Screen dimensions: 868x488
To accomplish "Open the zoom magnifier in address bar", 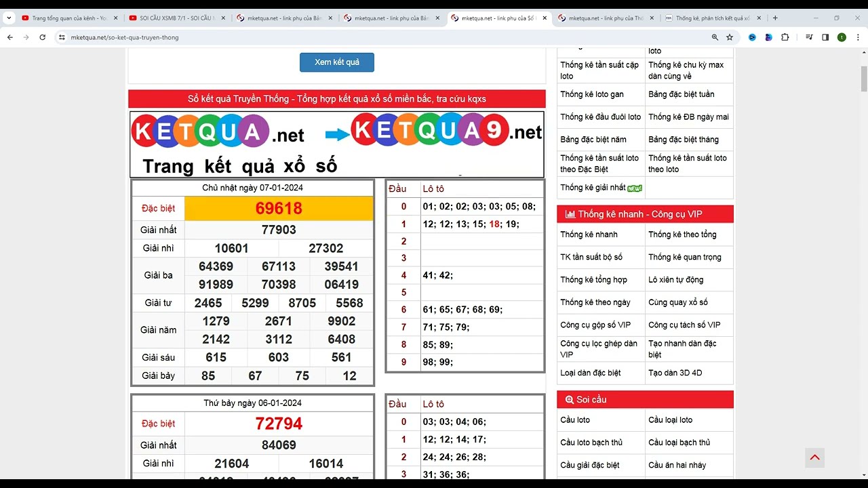I will click(715, 37).
